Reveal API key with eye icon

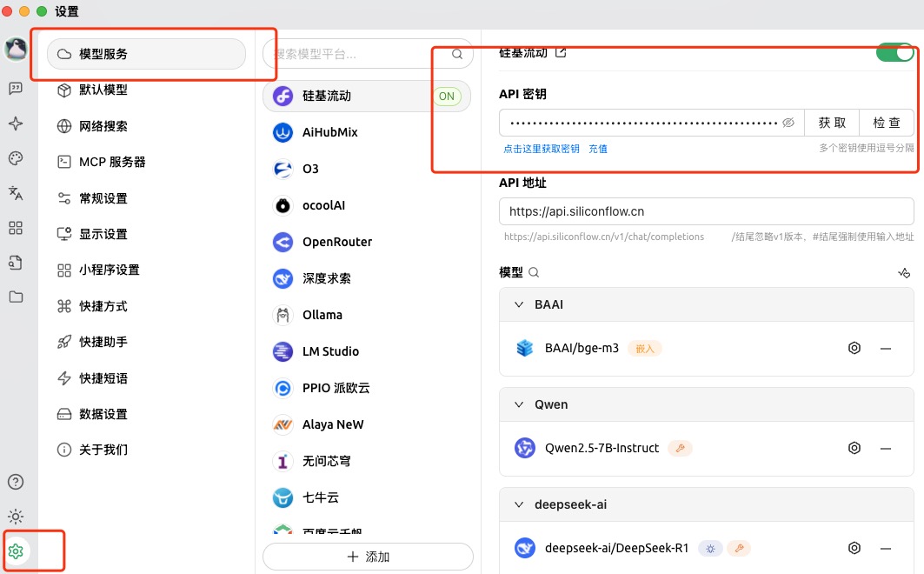pyautogui.click(x=788, y=123)
